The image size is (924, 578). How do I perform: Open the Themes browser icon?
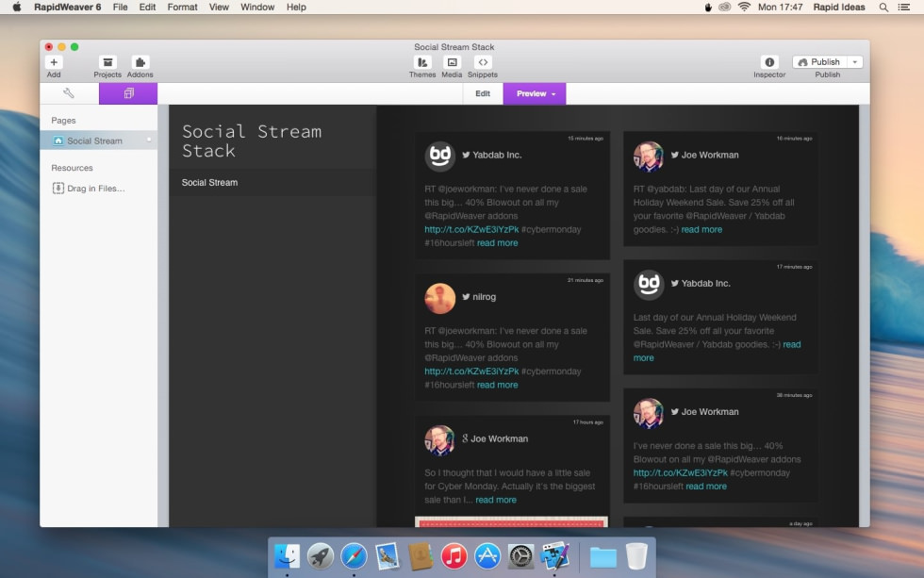(422, 62)
